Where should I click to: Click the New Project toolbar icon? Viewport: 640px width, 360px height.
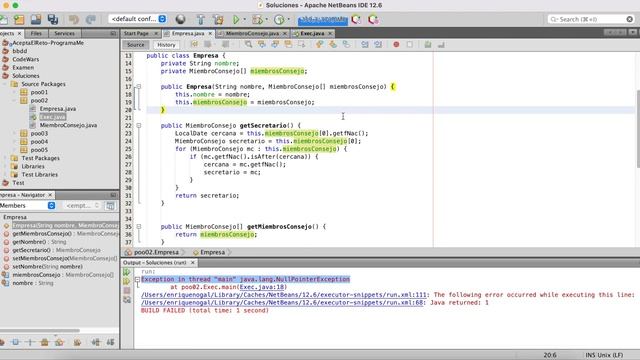click(x=19, y=19)
